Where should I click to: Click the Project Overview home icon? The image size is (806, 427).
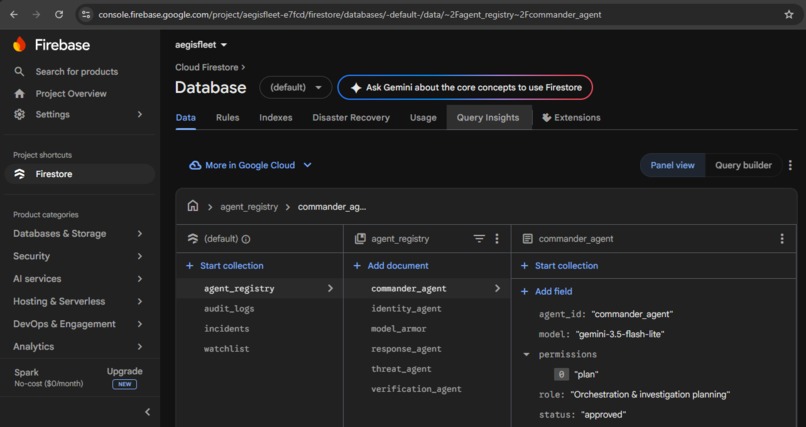point(20,94)
